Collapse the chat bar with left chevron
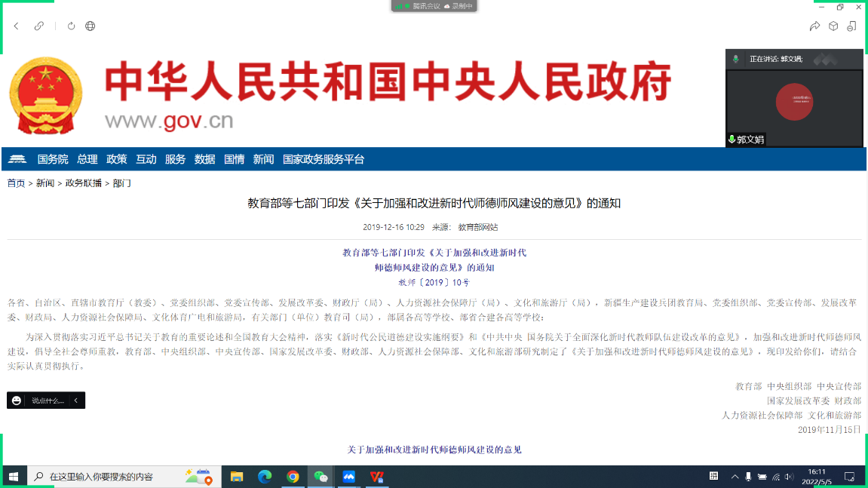Screen dimensions: 868x488 pos(75,401)
